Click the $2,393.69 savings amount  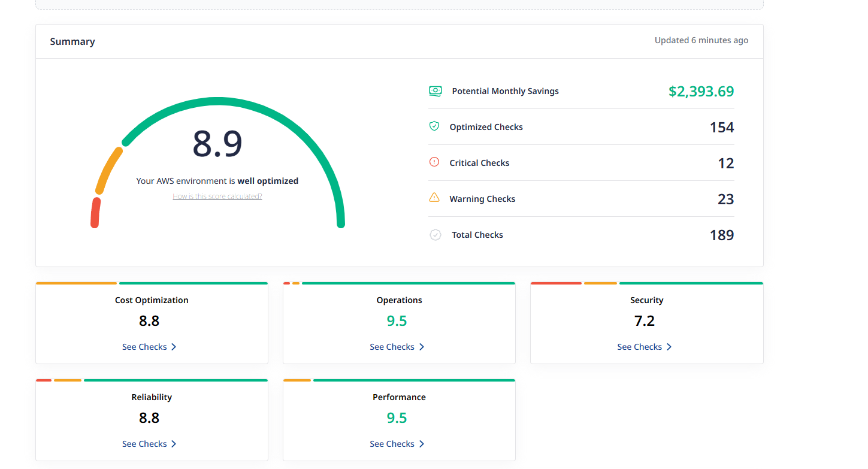pyautogui.click(x=701, y=91)
